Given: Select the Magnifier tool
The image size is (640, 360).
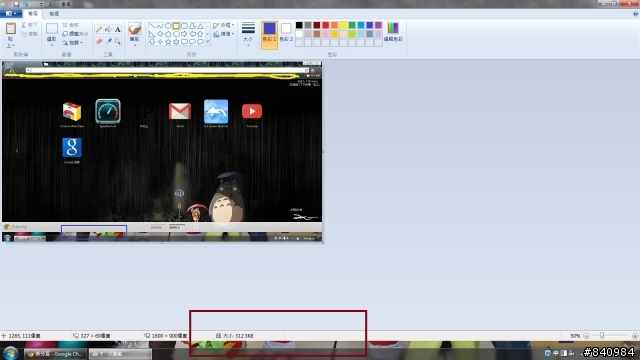Looking at the screenshot, I should [118, 42].
